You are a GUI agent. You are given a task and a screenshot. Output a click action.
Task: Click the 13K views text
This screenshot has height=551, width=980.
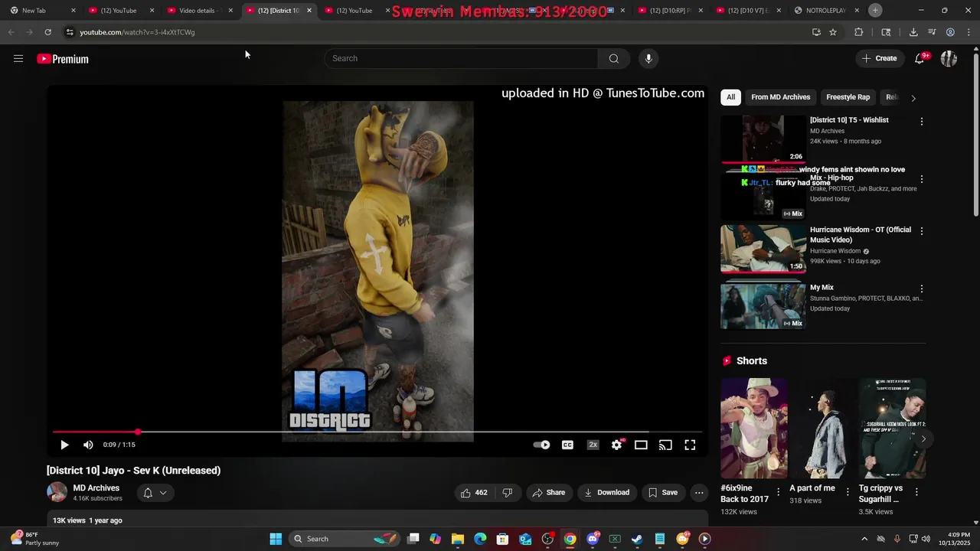point(69,520)
